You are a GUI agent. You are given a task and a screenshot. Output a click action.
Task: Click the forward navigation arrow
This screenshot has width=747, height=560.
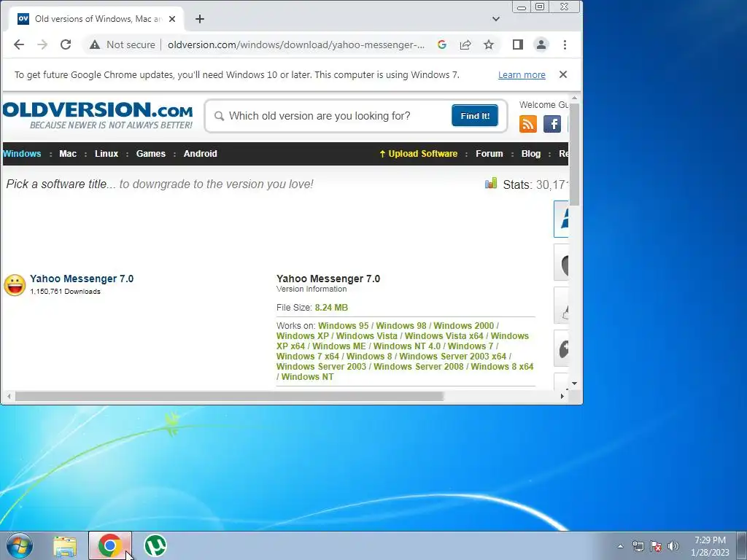[x=42, y=44]
